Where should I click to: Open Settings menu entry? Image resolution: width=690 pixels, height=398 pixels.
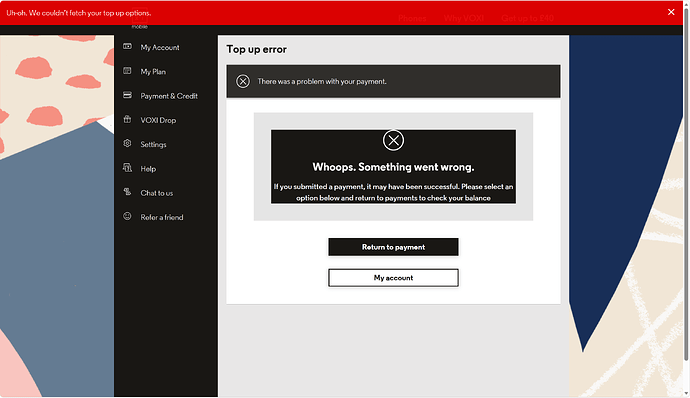coord(153,144)
